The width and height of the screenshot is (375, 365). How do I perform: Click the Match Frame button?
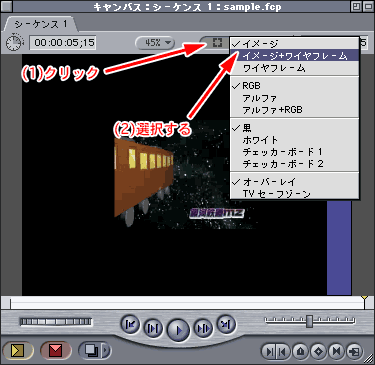click(x=355, y=352)
